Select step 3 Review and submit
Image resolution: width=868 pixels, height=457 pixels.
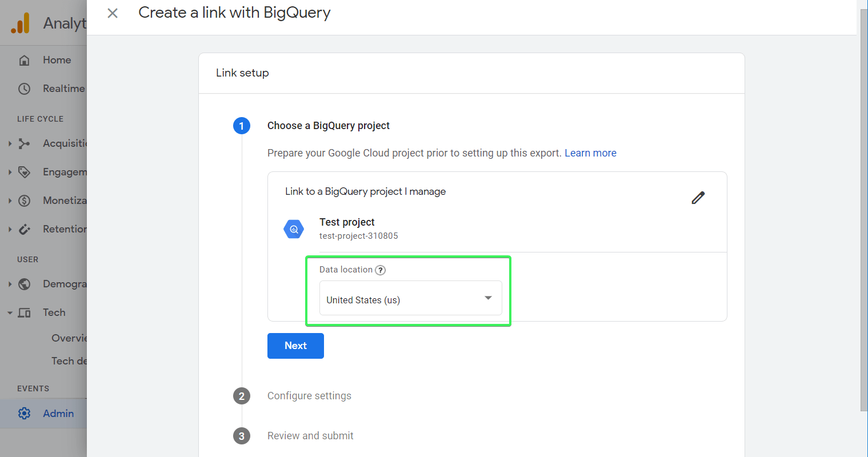[x=310, y=436]
